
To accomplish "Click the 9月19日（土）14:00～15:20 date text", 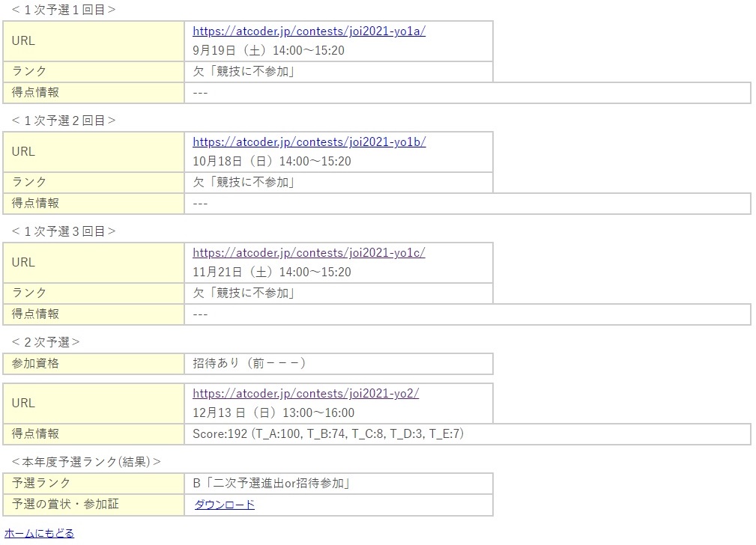I will point(268,51).
